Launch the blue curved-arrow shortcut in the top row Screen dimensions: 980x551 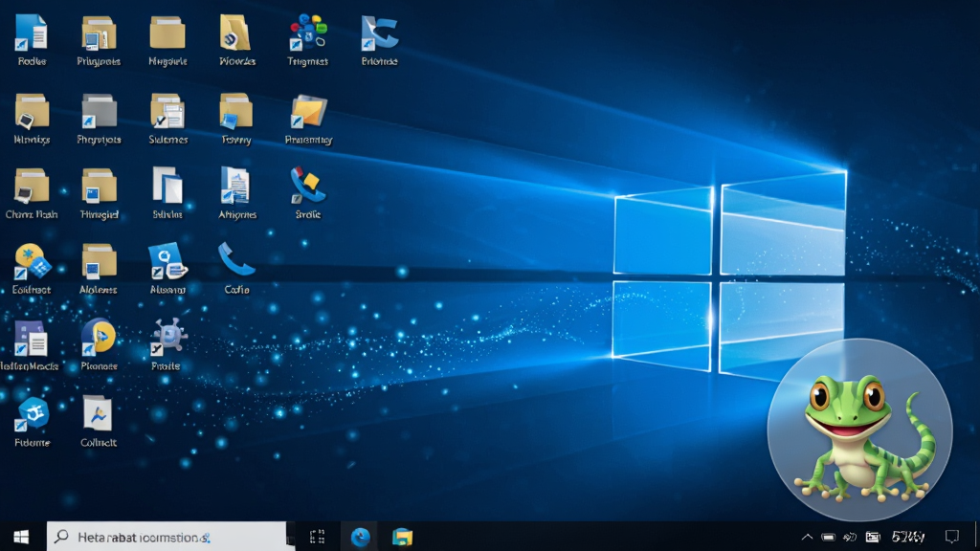[379, 33]
